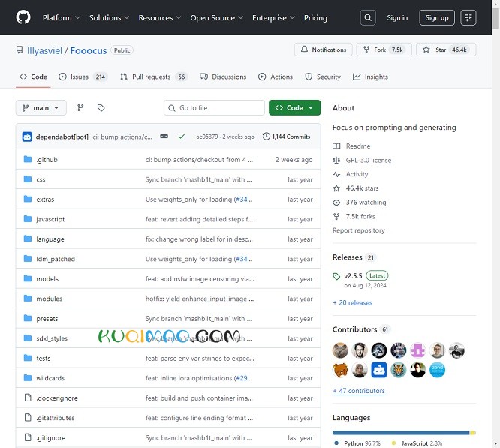This screenshot has height=448, width=500.
Task: Open the Fooocus repository name link
Action: pyautogui.click(x=89, y=50)
